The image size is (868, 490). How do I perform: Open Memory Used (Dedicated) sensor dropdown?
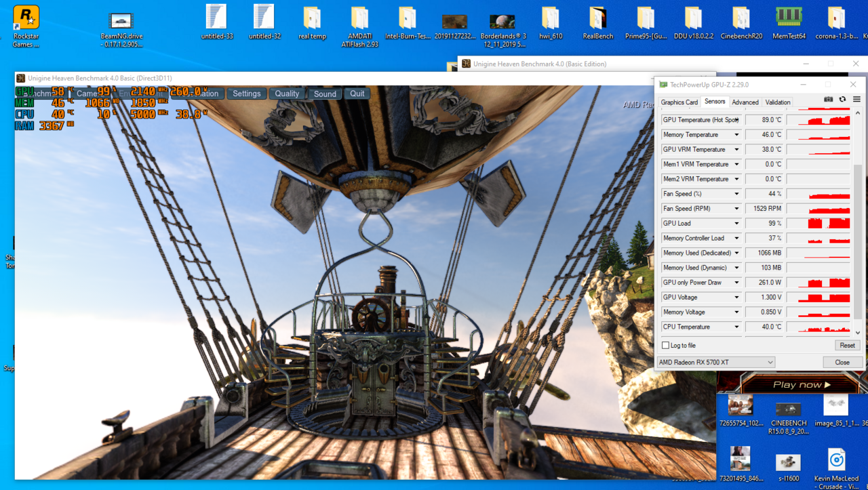(736, 253)
